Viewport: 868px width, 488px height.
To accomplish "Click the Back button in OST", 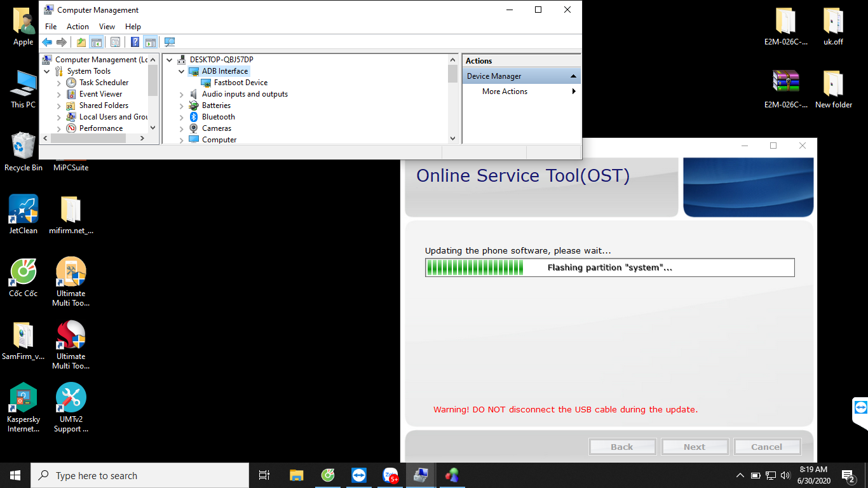I will pos(622,447).
